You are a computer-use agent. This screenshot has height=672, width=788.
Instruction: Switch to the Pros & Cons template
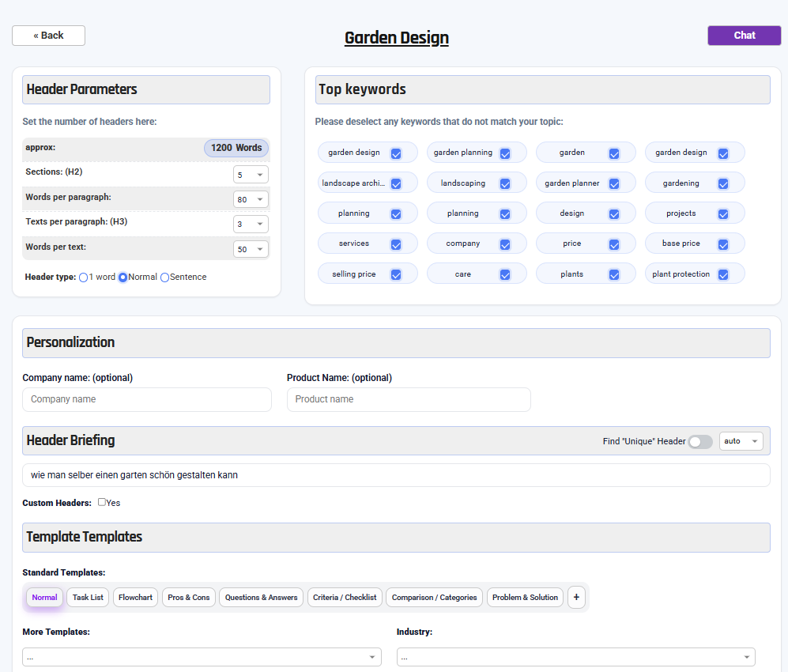(x=189, y=598)
